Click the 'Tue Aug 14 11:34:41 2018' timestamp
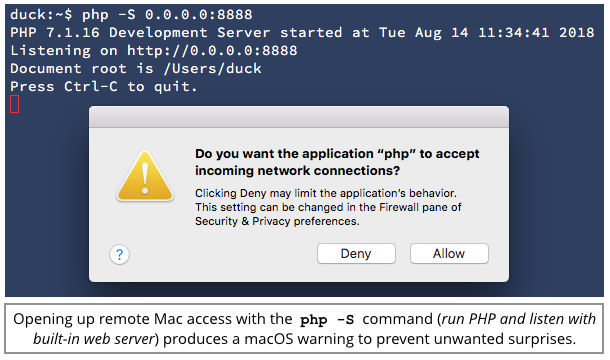The width and height of the screenshot is (610, 360). pyautogui.click(x=487, y=33)
